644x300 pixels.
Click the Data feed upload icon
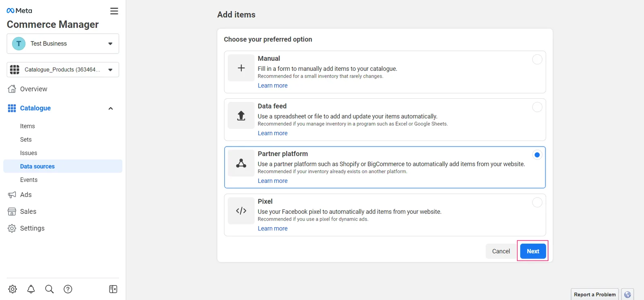click(x=241, y=116)
